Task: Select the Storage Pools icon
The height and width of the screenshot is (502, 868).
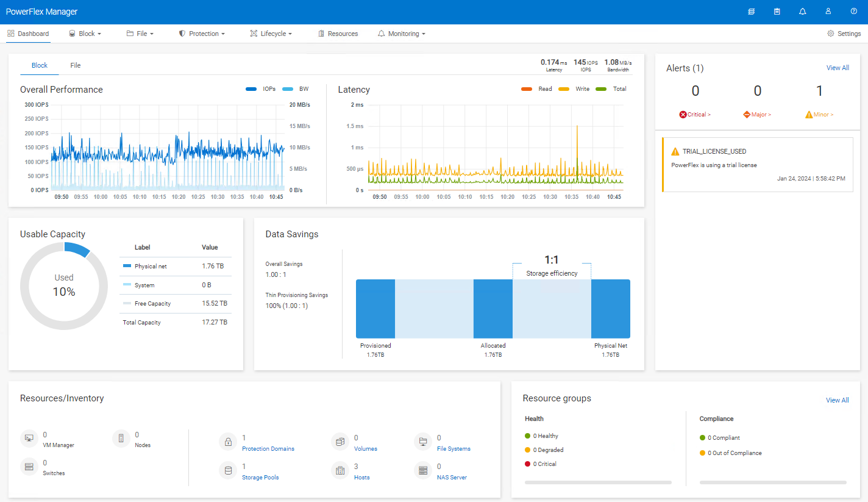Action: [227, 470]
